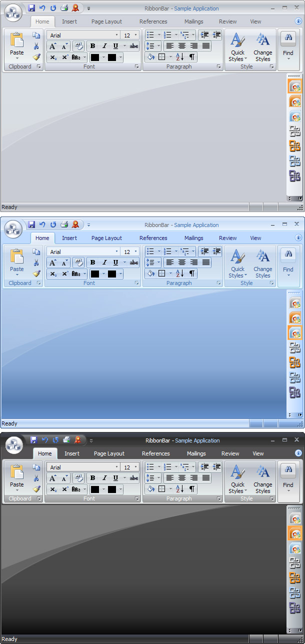Open the round Office button in blue window

[x=13, y=230]
